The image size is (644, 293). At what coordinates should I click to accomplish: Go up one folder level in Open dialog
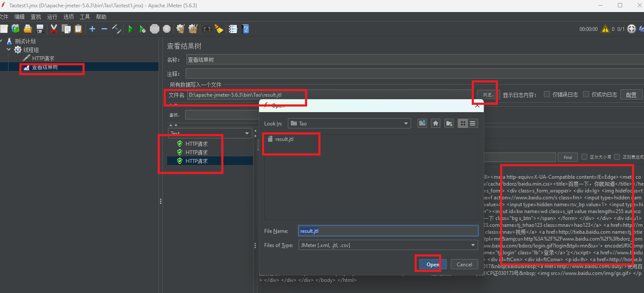422,123
